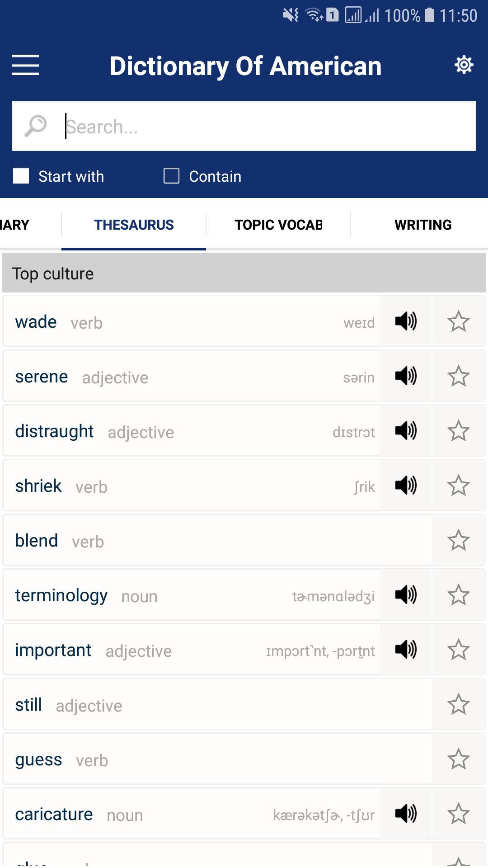Tap the Top culture section header
The height and width of the screenshot is (868, 488).
pos(244,274)
